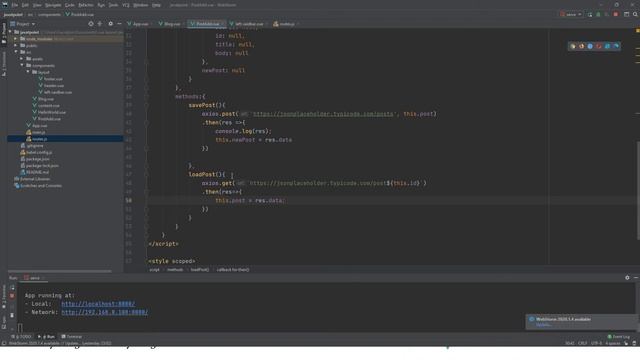This screenshot has height=360, width=640.
Task: Click the Rerun icon in Run panel
Action: click(x=12, y=288)
